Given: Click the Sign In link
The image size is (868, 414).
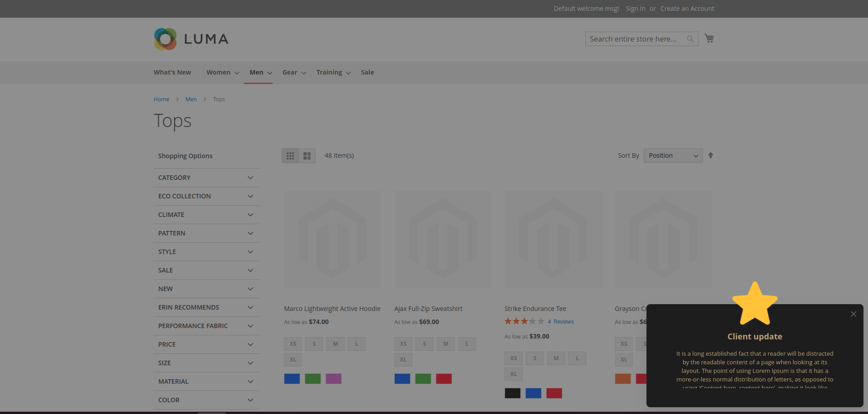Looking at the screenshot, I should (x=636, y=9).
